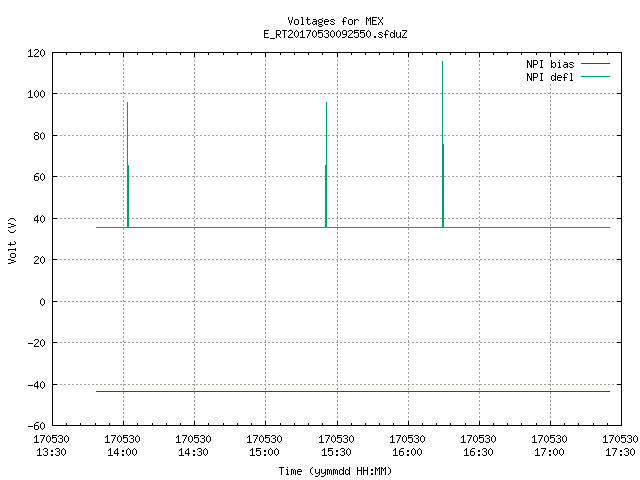The height and width of the screenshot is (480, 640).
Task: Click the green NPI defl legend line sample
Action: coord(595,76)
